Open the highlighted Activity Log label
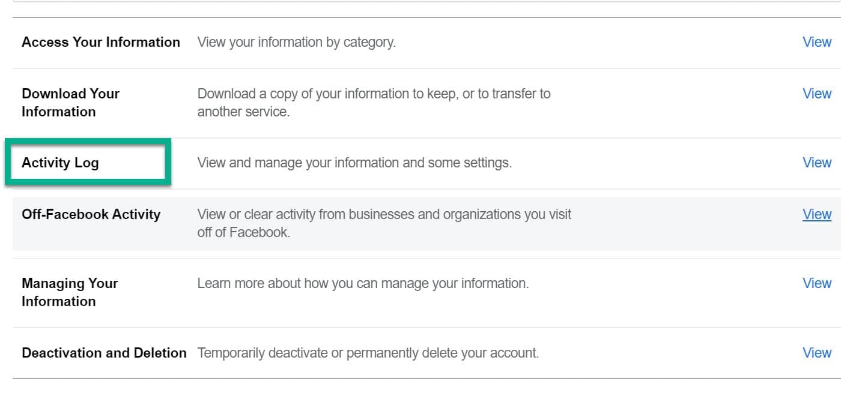This screenshot has height=399, width=868. point(60,163)
